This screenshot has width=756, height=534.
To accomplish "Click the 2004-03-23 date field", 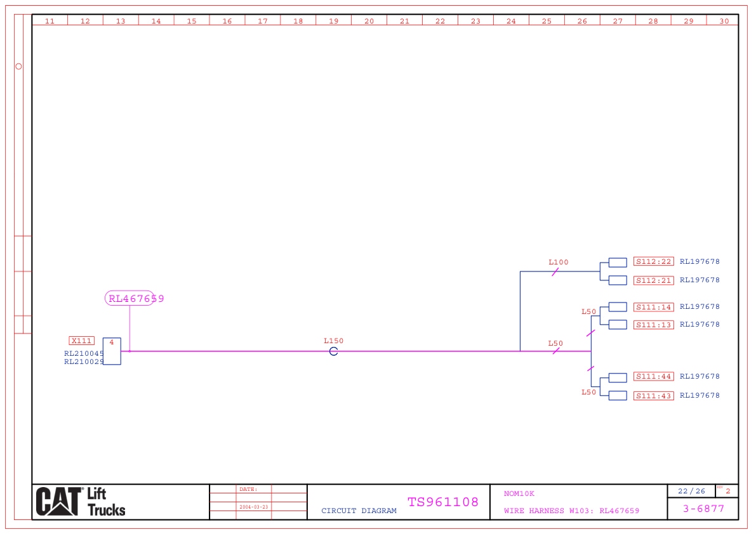I will 253,507.
